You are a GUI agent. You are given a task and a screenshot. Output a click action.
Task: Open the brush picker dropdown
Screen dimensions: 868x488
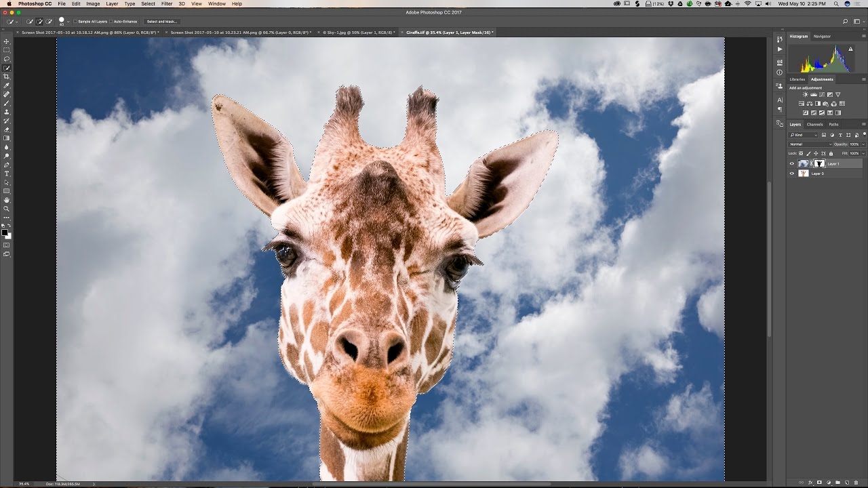click(x=68, y=22)
